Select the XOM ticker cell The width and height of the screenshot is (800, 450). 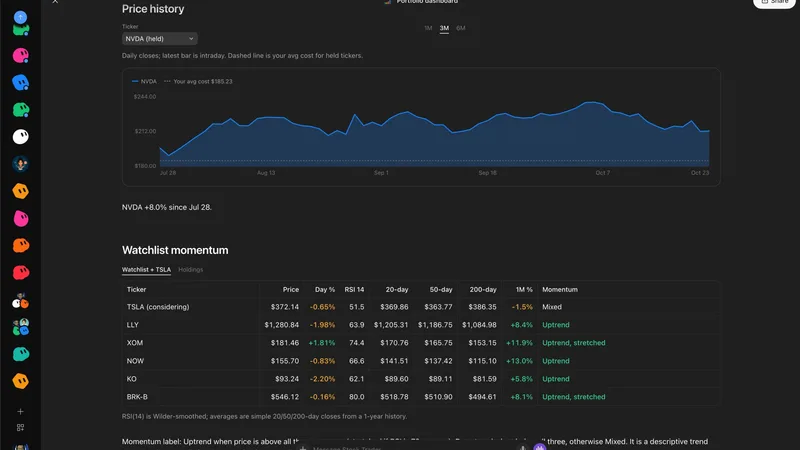pos(135,343)
